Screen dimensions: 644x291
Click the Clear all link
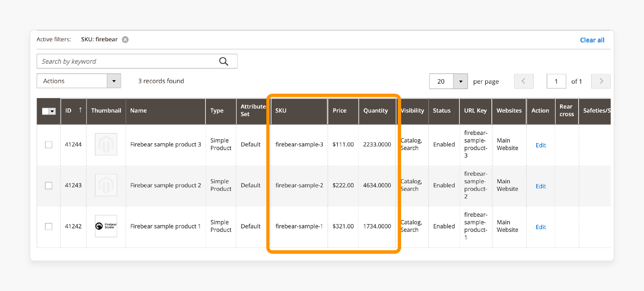pyautogui.click(x=592, y=40)
